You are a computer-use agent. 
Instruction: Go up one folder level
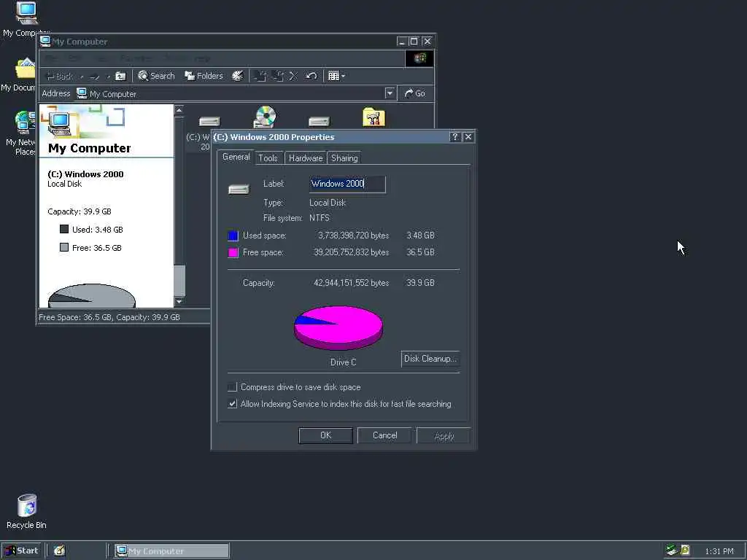120,76
